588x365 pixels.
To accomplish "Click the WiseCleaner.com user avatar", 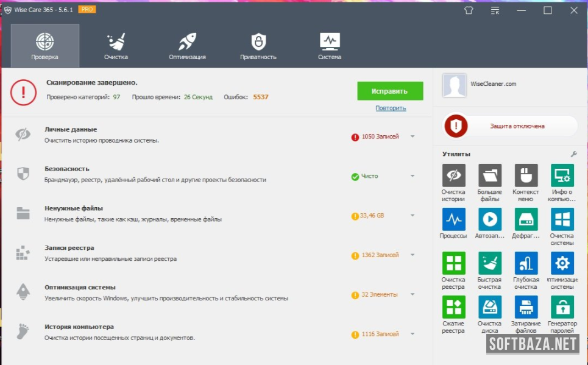I will (x=454, y=85).
